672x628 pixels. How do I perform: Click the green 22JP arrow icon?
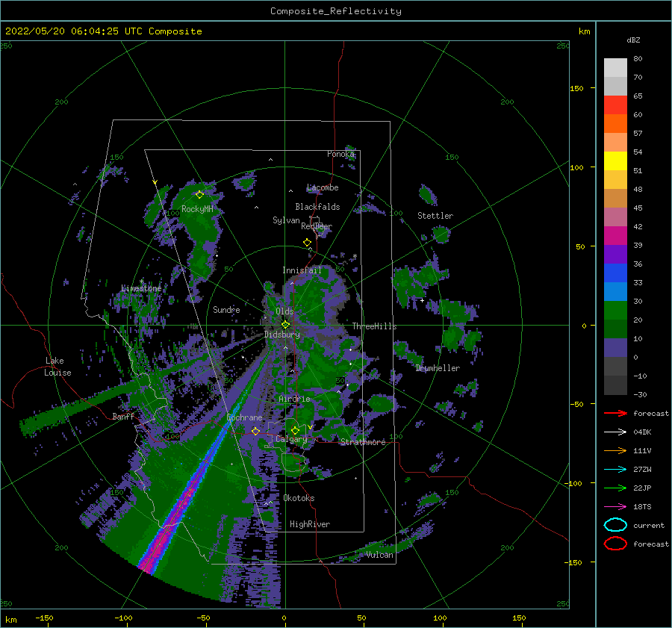click(x=615, y=488)
